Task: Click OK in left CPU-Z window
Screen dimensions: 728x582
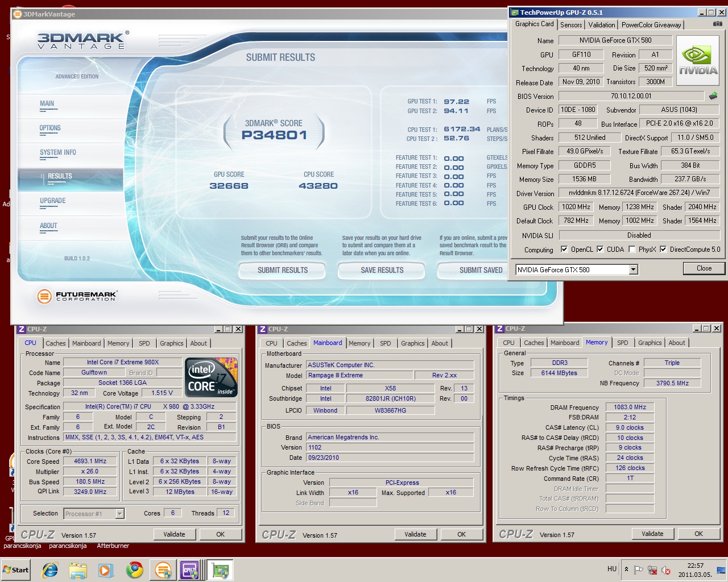Action: (220, 534)
